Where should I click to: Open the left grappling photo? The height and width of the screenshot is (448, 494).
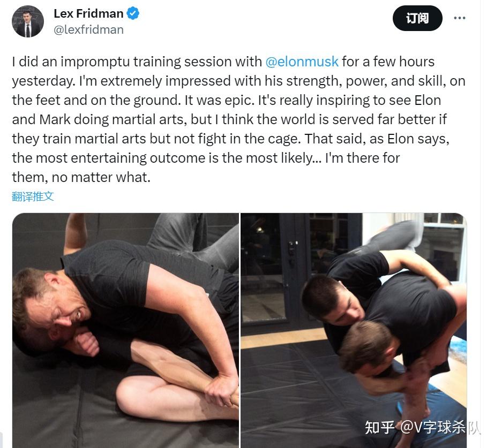(125, 330)
